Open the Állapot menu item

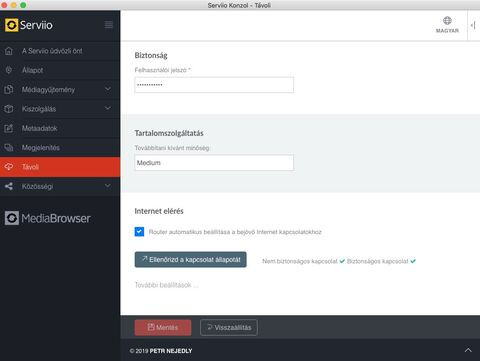(60, 70)
